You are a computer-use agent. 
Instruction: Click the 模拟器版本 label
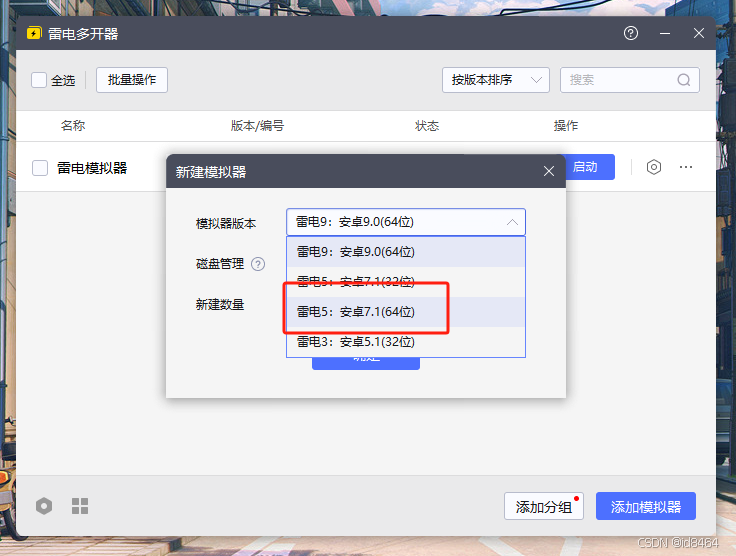tap(226, 224)
